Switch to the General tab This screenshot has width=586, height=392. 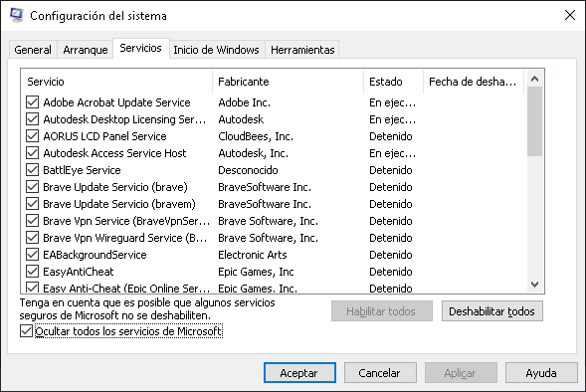point(33,50)
